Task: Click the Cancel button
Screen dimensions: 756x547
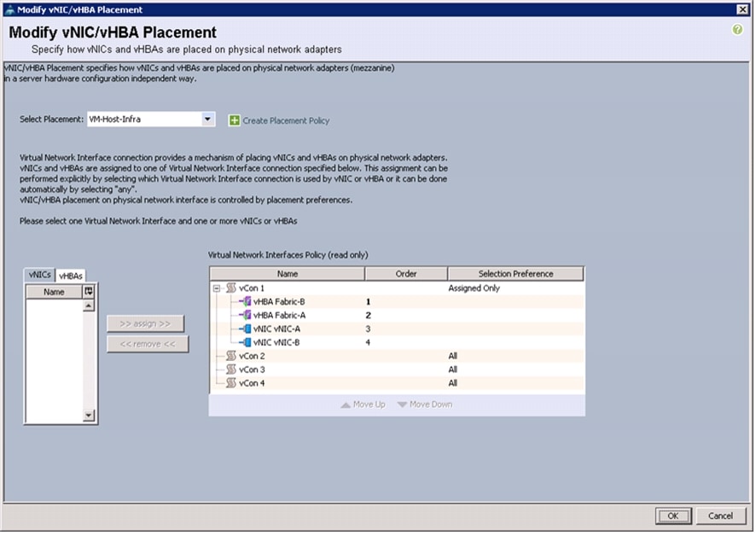Action: click(x=720, y=515)
